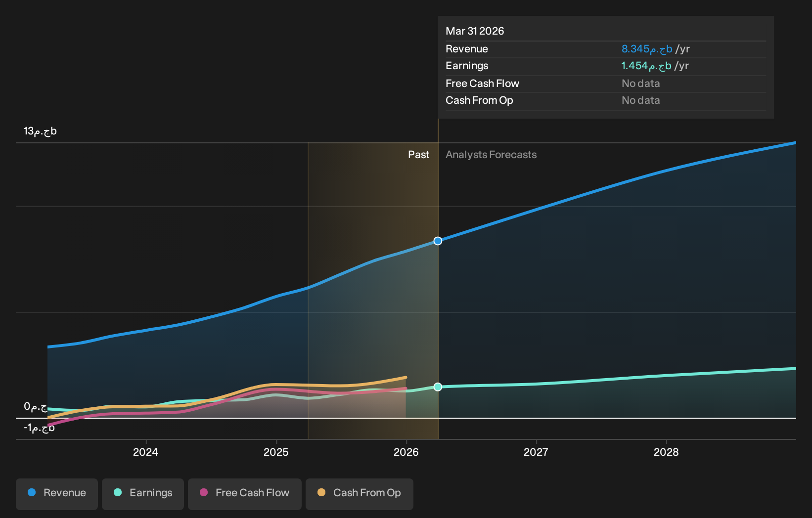Viewport: 812px width, 518px height.
Task: Click the teal Earnings legend dot
Action: [x=118, y=492]
